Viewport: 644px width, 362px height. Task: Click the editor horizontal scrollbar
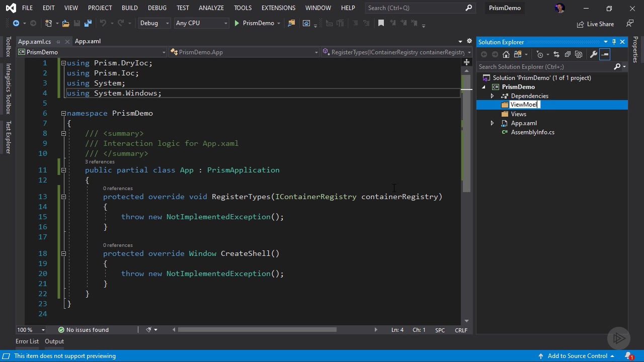tap(257, 330)
